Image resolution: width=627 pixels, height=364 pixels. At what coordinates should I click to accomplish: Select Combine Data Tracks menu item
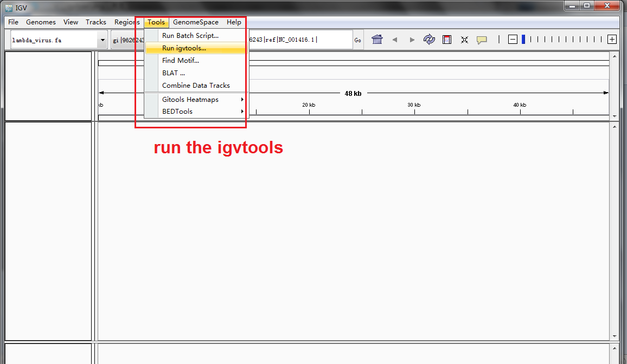pos(196,86)
